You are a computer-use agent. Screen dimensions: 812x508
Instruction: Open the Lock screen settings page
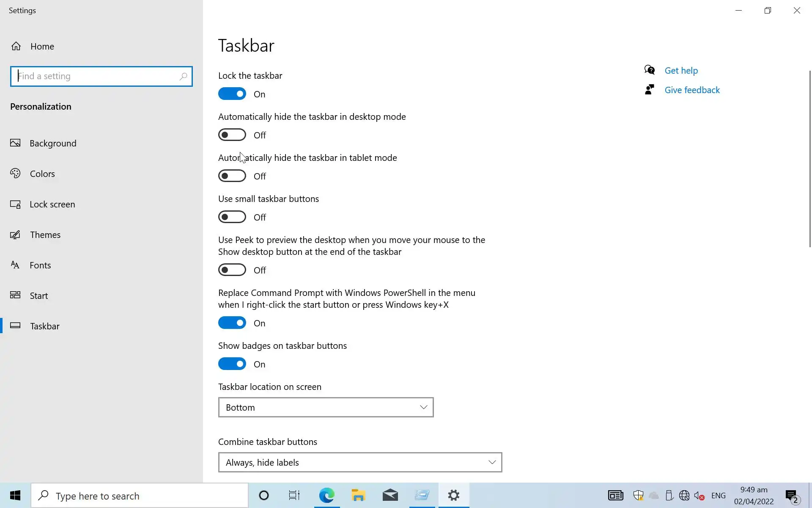point(52,204)
